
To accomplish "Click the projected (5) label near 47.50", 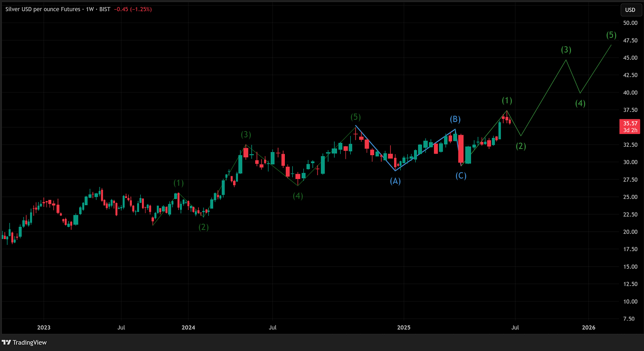I will 611,35.
